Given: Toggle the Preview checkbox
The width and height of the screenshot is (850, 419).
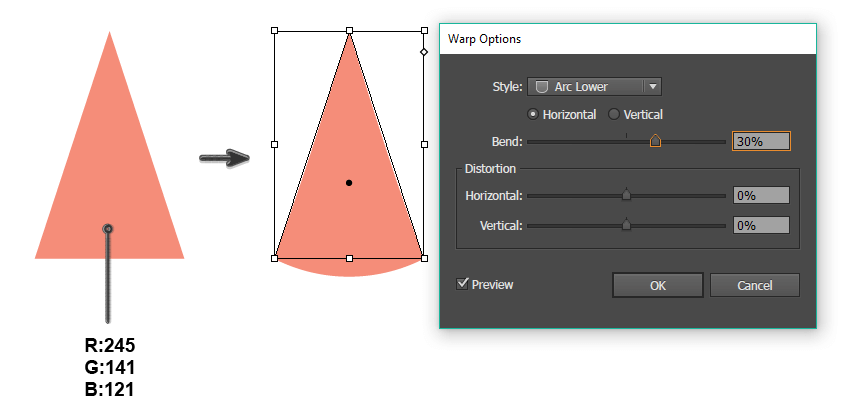Looking at the screenshot, I should [462, 284].
